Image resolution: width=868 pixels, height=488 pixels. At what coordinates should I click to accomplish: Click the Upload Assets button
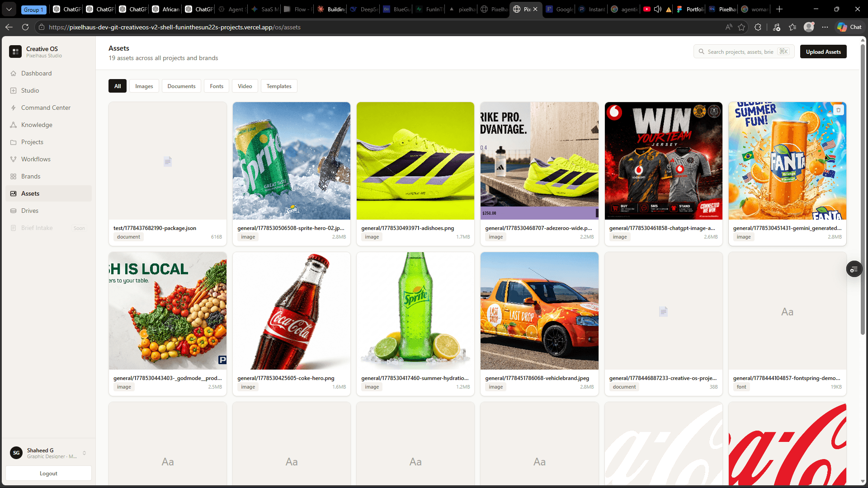click(823, 52)
